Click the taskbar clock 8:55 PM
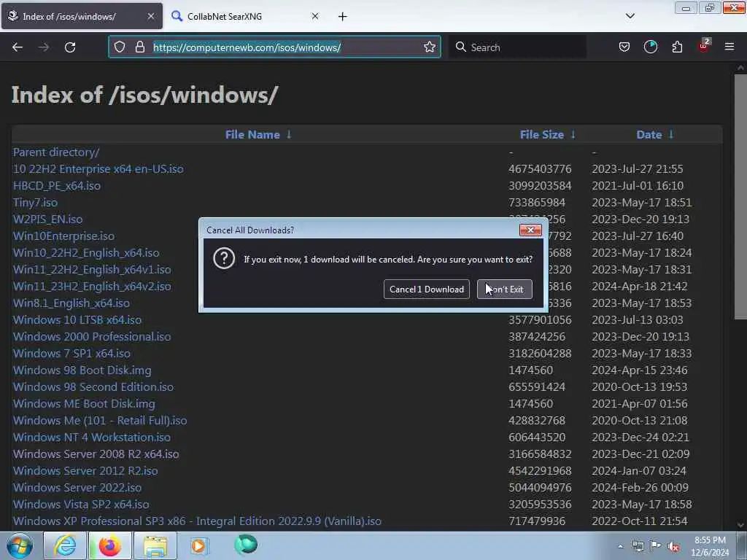 pos(709,546)
